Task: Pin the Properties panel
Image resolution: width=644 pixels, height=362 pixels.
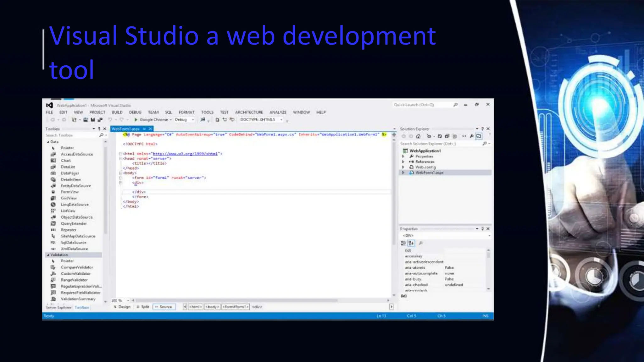Action: point(482,229)
